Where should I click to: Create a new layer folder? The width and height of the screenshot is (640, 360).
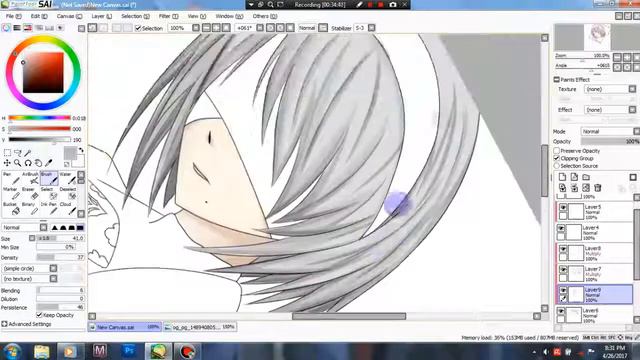[586, 177]
